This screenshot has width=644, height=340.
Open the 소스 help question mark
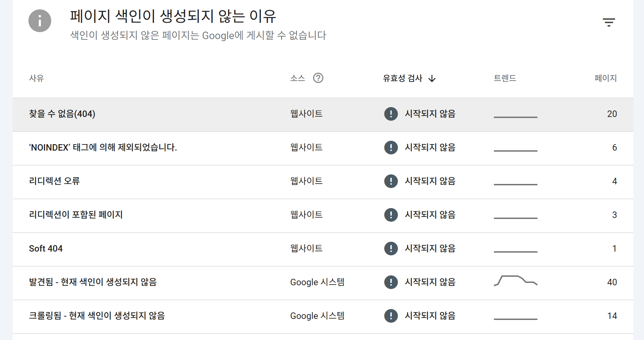pos(318,78)
